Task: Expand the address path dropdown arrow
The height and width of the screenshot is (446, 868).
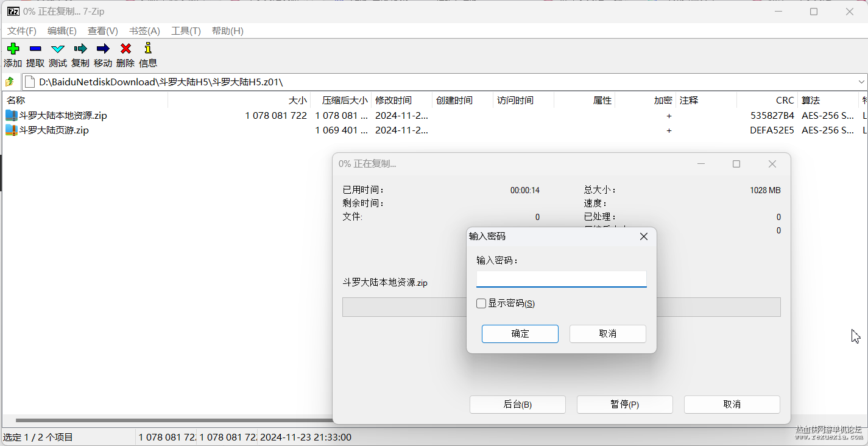Action: [x=861, y=82]
